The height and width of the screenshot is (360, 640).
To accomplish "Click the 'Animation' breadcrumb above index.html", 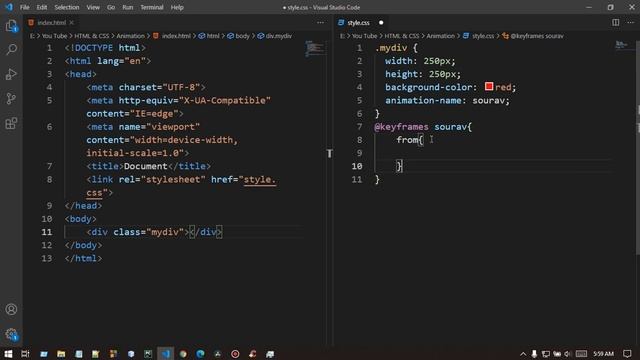I will [x=131, y=36].
